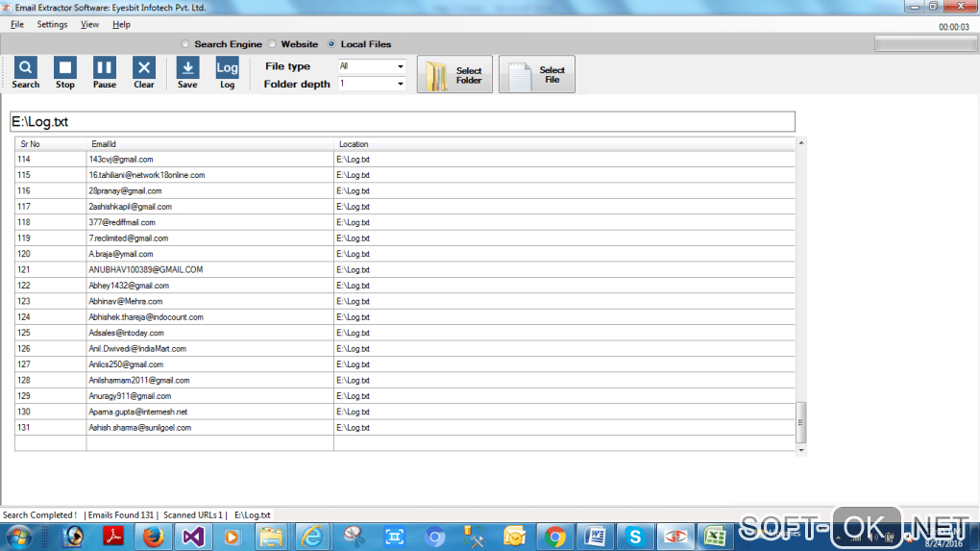
Task: Select email 16.tahiliani@network18online.com
Action: [x=146, y=175]
